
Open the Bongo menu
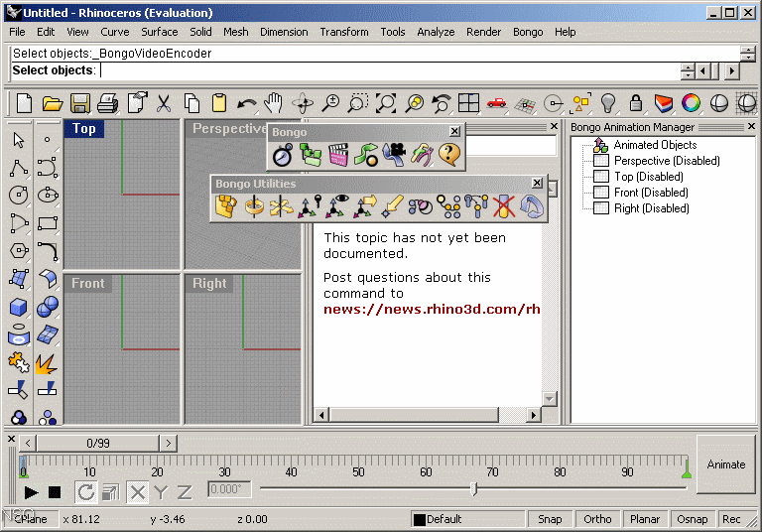(528, 32)
